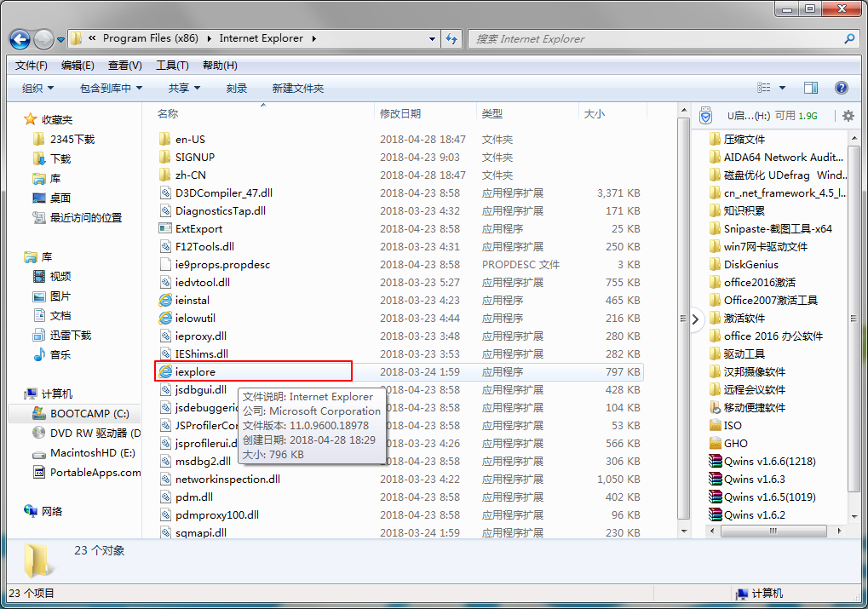The width and height of the screenshot is (868, 609).
Task: Open the DiskGenius folder in U-drive panel
Action: click(x=750, y=264)
